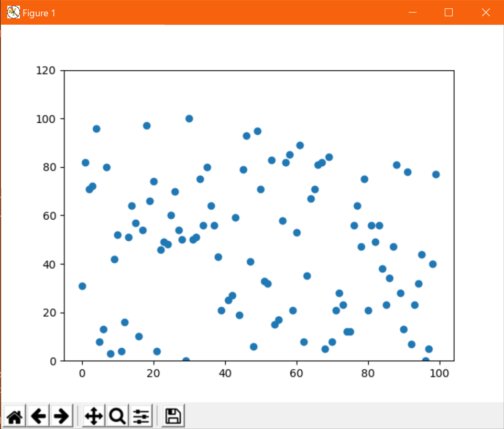Minimize the Figure 1 window
504x429 pixels.
click(412, 12)
